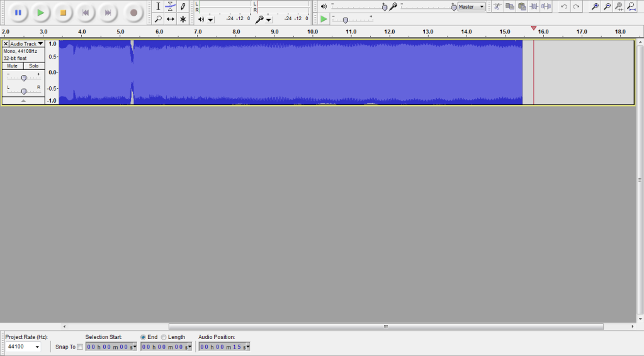Enable the Snap To checkbox
644x356 pixels.
coord(79,347)
